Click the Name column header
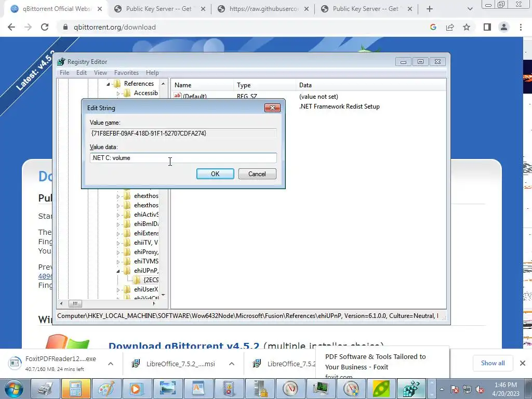The height and width of the screenshot is (399, 532). click(203, 85)
